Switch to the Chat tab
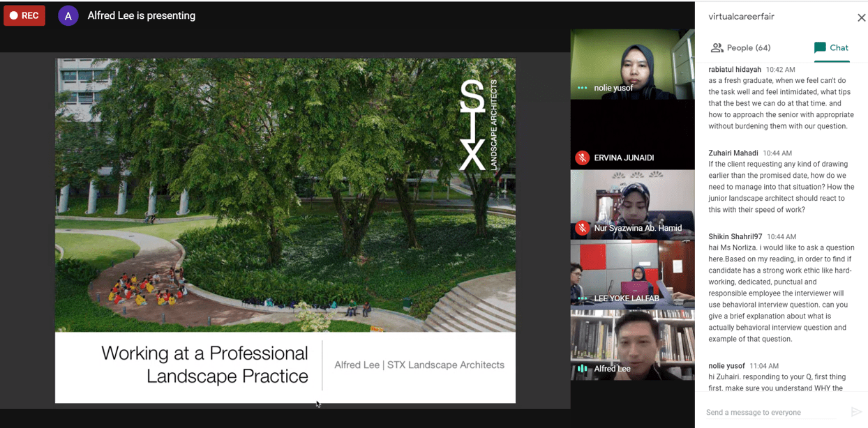Screen dimensions: 868x428 tap(832, 47)
